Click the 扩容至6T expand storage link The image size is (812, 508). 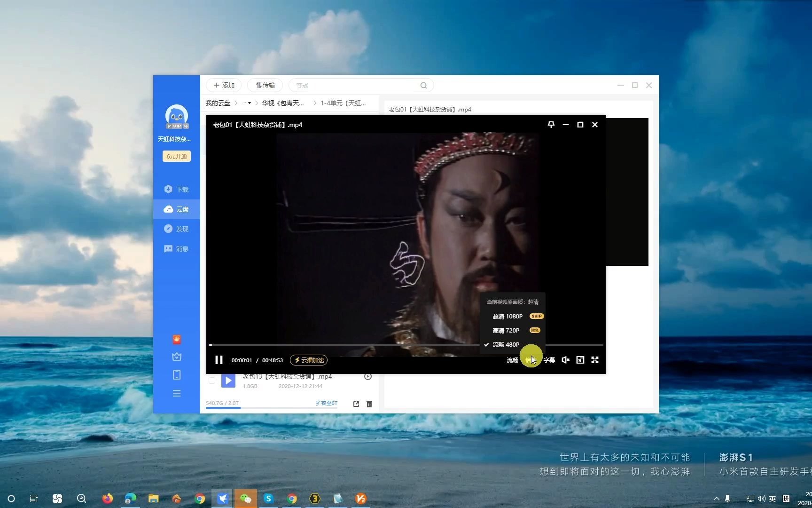point(327,403)
